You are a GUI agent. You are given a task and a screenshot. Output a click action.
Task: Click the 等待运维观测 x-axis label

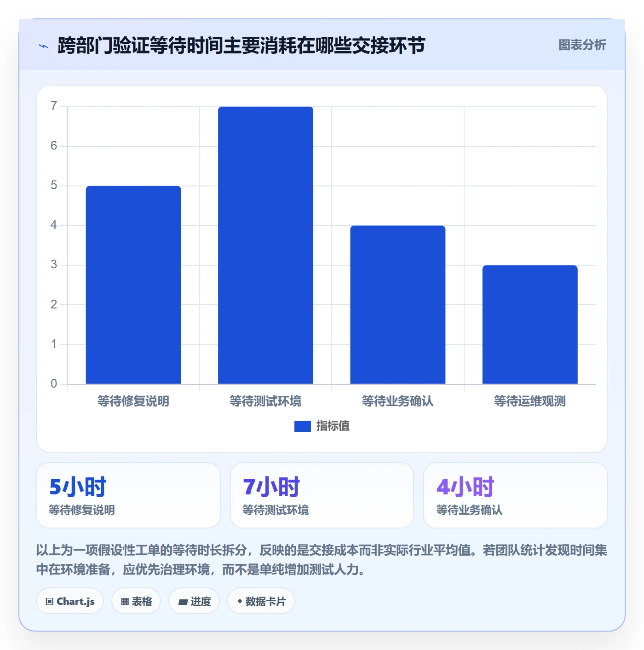[x=530, y=401]
